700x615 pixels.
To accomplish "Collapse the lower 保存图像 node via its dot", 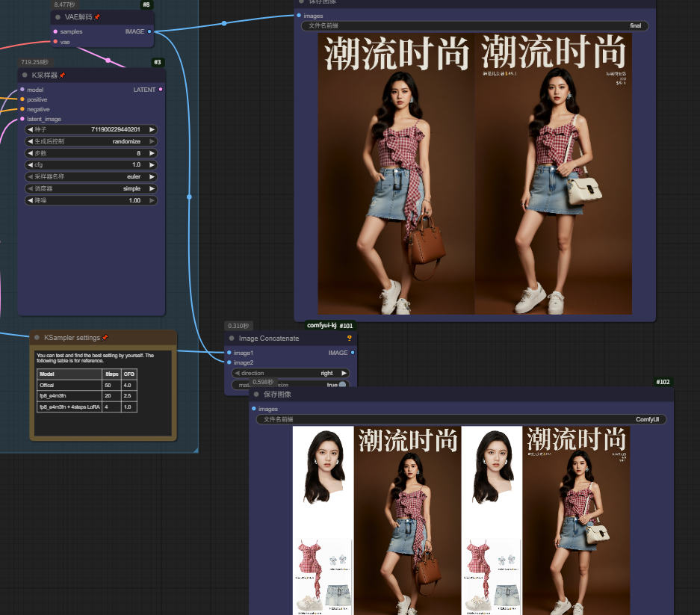I will (256, 395).
